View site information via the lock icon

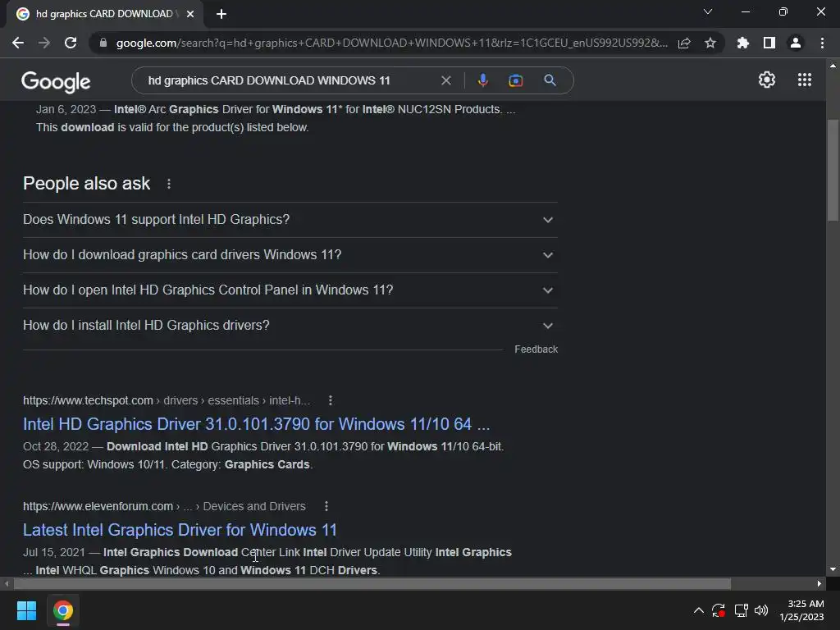pos(103,43)
